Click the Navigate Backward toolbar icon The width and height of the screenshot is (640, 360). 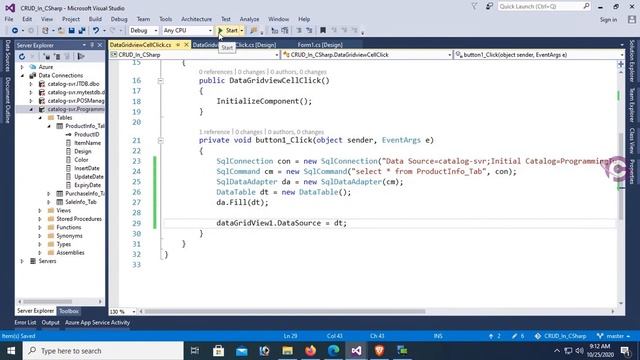15,31
